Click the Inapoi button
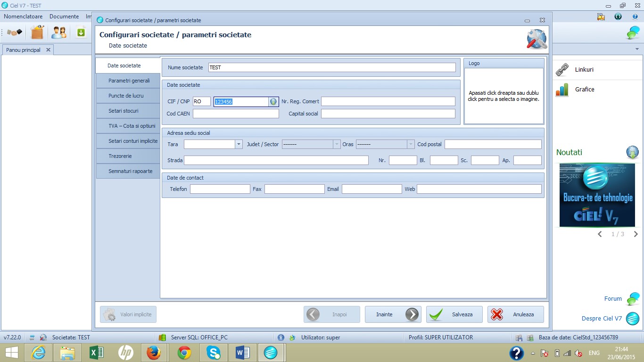This screenshot has width=644, height=362. 332,314
